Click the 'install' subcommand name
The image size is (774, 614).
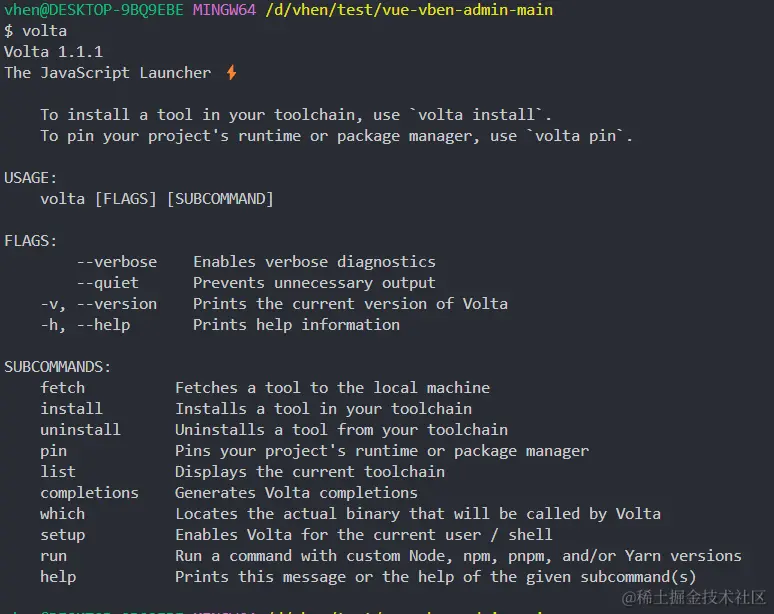click(72, 409)
